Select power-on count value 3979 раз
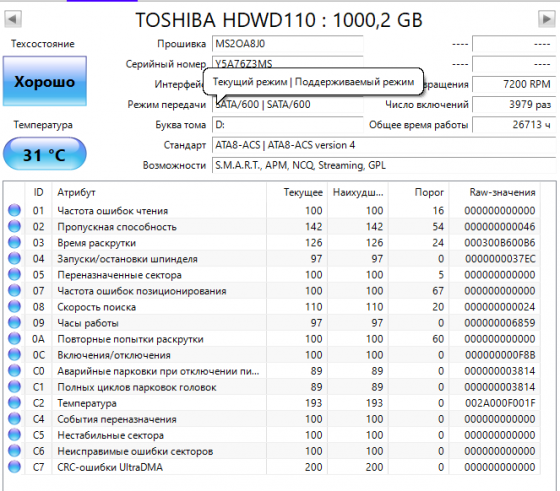This screenshot has height=491, width=560. tap(514, 104)
